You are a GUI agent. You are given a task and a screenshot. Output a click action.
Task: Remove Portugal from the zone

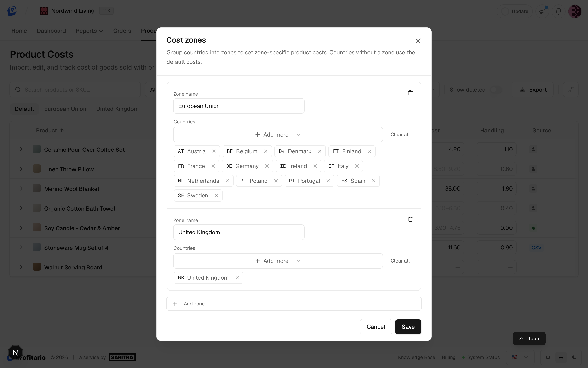(328, 181)
